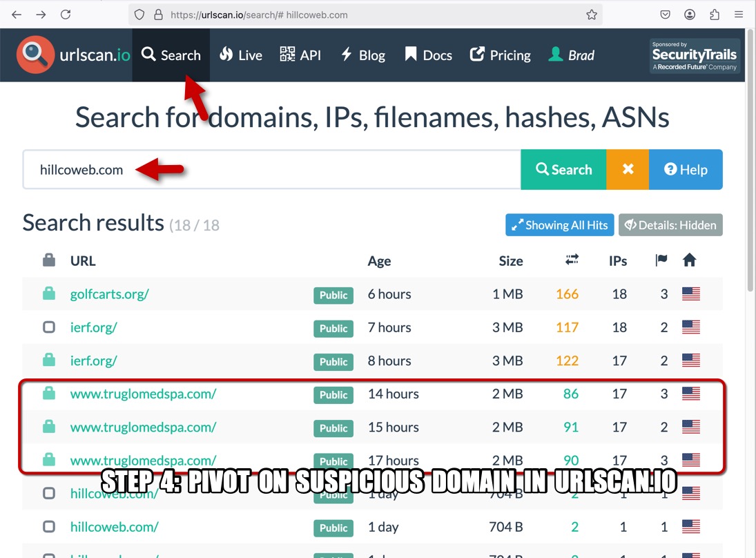The width and height of the screenshot is (756, 558).
Task: Click the home icon column header
Action: point(690,260)
